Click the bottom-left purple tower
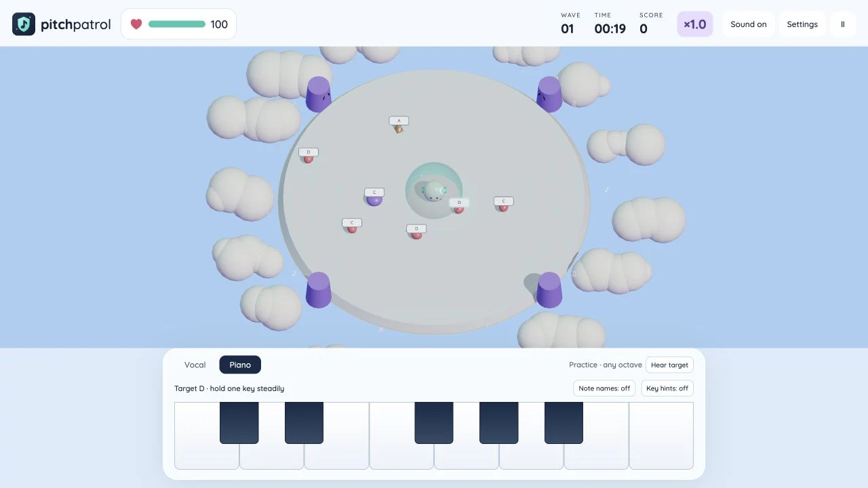Image resolution: width=868 pixels, height=488 pixels. coord(318,290)
